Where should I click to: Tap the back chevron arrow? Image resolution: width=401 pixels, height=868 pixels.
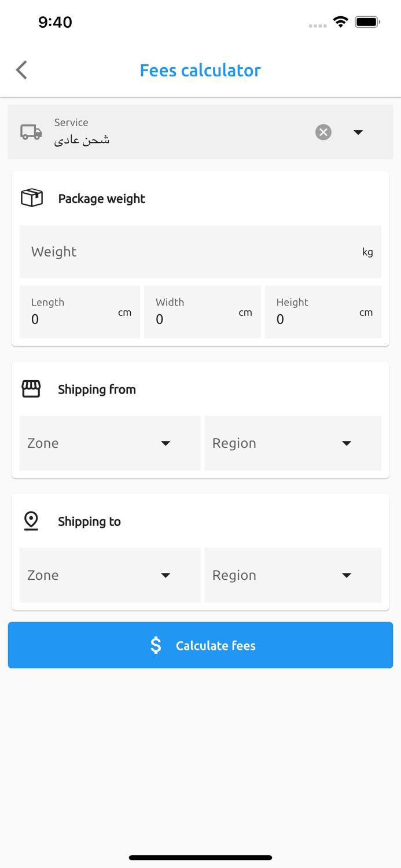click(x=21, y=69)
